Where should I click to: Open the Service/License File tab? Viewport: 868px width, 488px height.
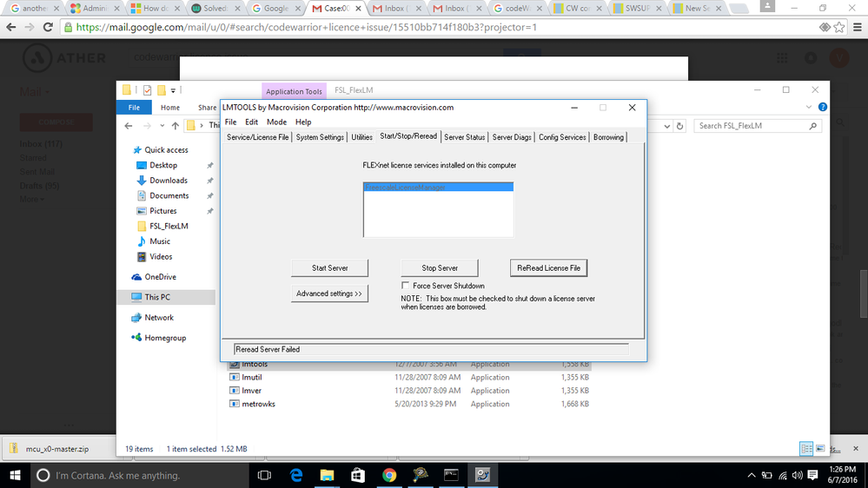[x=257, y=137]
